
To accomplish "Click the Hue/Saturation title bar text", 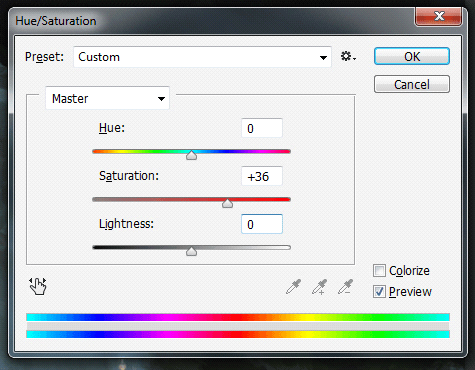I will (56, 21).
